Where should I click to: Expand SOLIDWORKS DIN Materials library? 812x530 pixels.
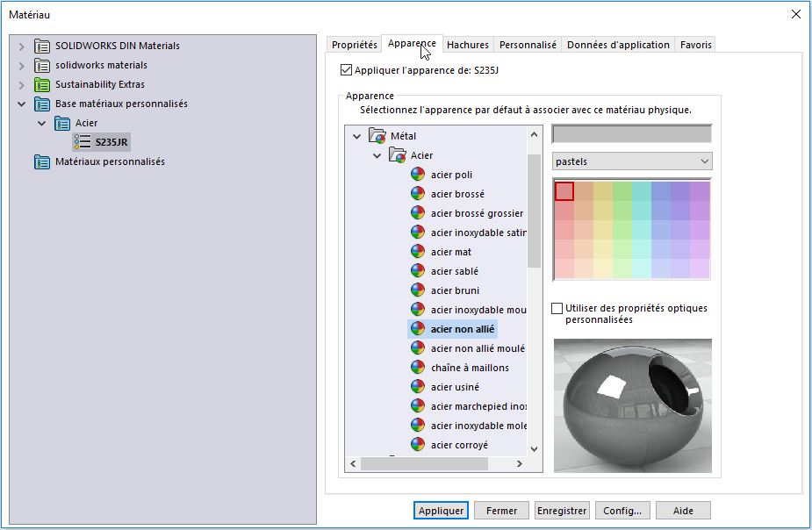(x=21, y=47)
